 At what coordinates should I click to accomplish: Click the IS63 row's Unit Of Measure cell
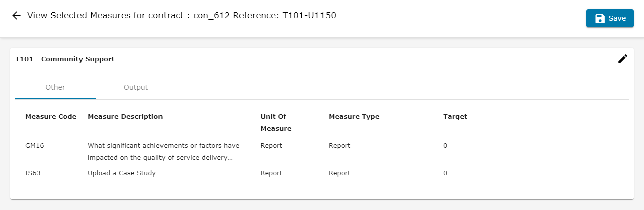pyautogui.click(x=271, y=173)
